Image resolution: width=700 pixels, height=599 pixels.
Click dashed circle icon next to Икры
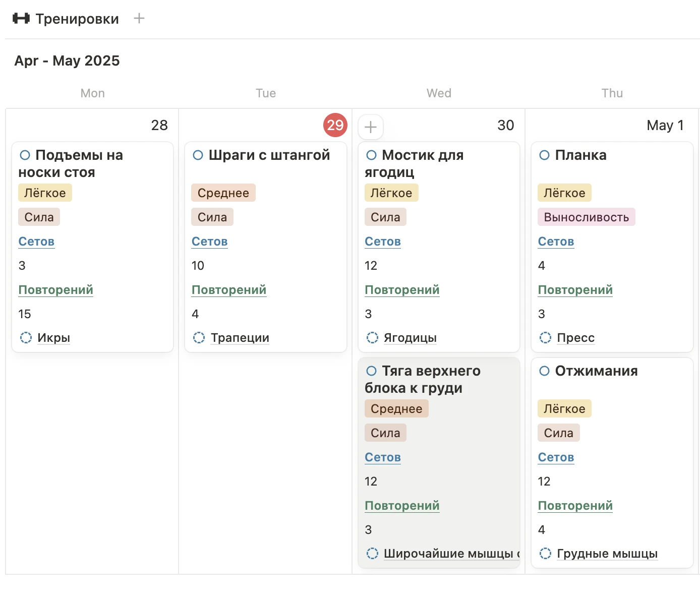(26, 337)
